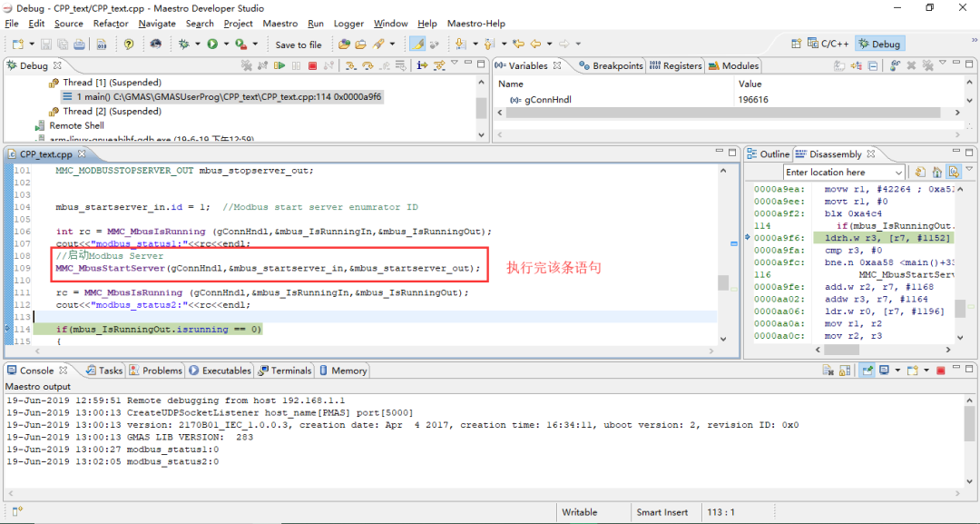This screenshot has height=524, width=980.
Task: Switch to the Memory tab
Action: [342, 371]
